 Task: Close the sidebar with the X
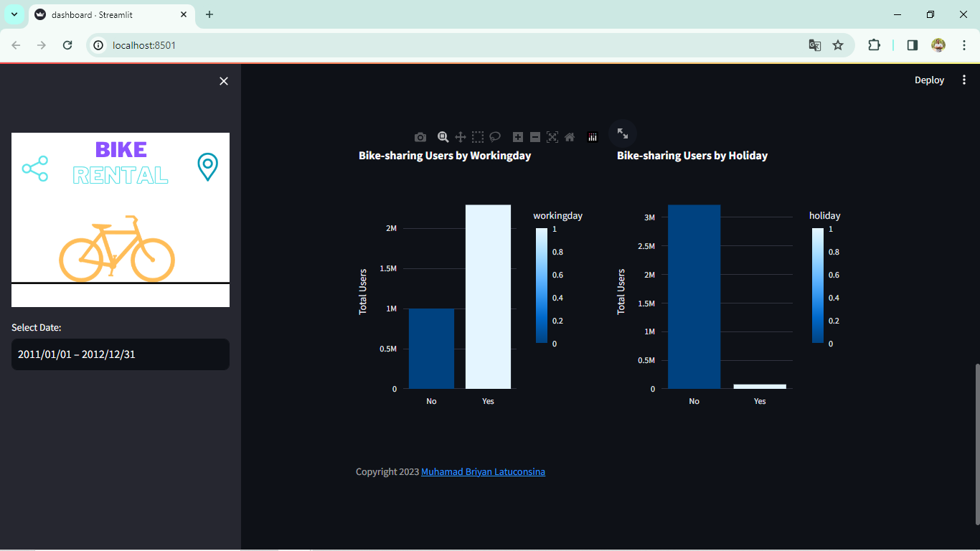(224, 81)
